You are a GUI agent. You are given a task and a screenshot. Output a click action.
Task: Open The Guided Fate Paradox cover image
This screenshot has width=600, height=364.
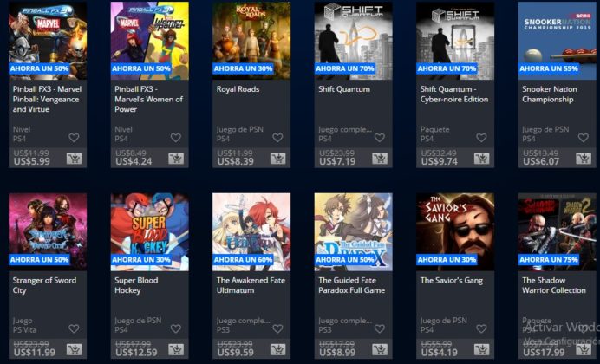(x=353, y=231)
